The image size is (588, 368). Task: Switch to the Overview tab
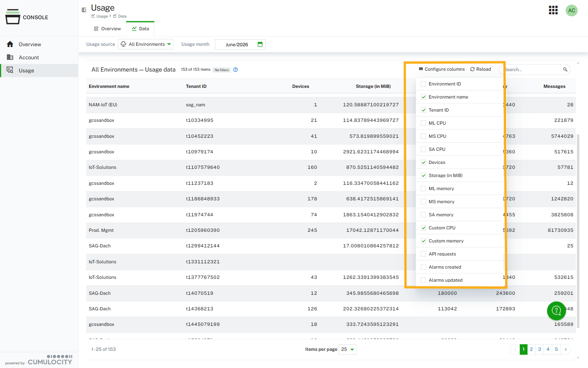107,29
